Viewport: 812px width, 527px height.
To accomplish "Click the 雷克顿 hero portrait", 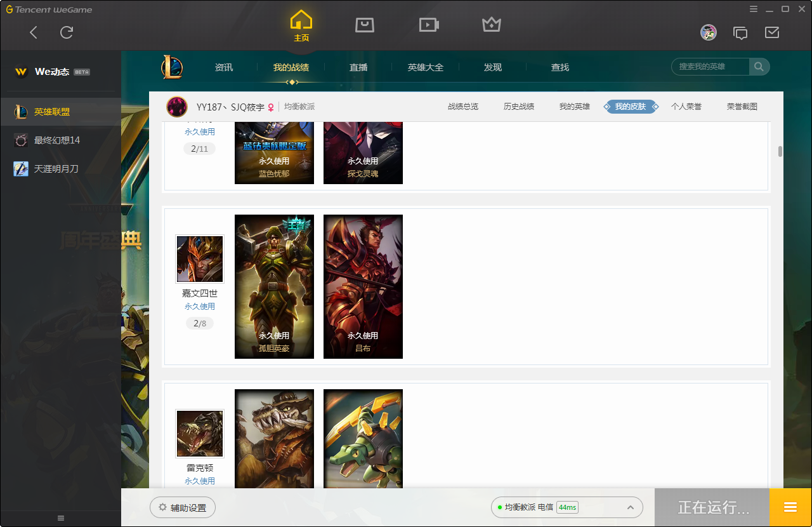I will click(200, 433).
